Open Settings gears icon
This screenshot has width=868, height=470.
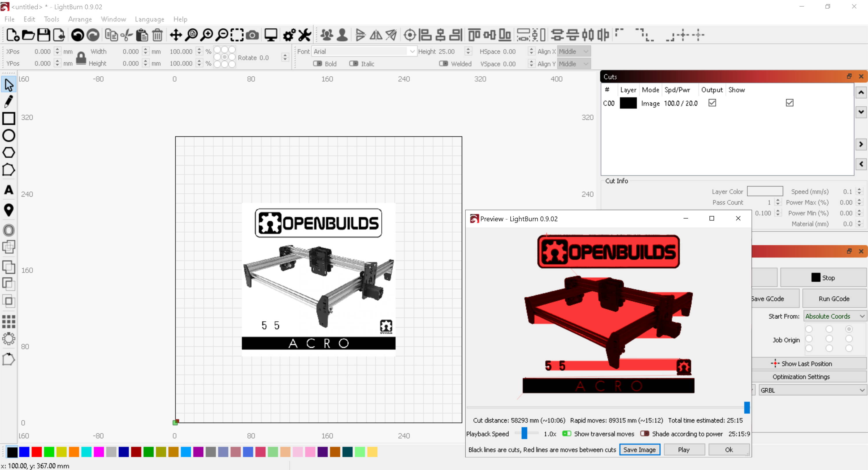[289, 35]
